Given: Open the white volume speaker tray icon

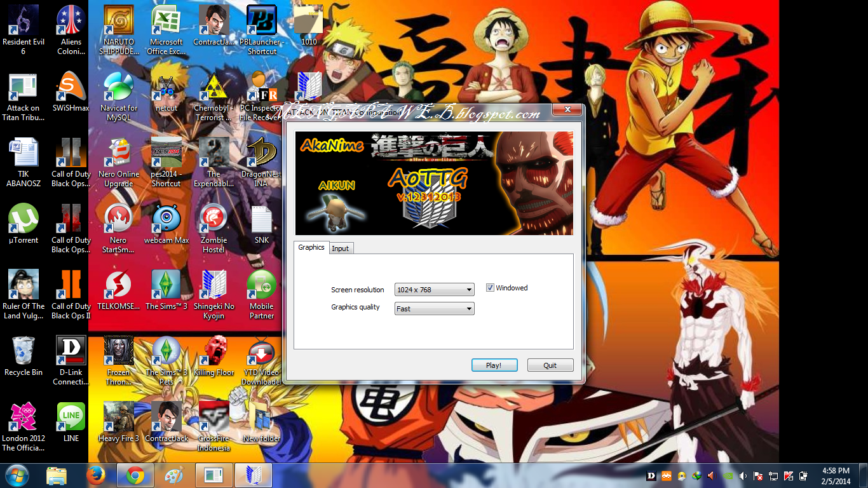Looking at the screenshot, I should (x=742, y=476).
